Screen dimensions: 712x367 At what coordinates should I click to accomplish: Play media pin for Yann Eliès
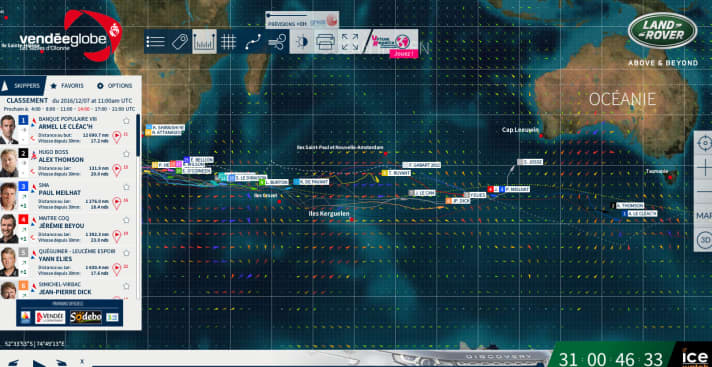click(x=117, y=269)
